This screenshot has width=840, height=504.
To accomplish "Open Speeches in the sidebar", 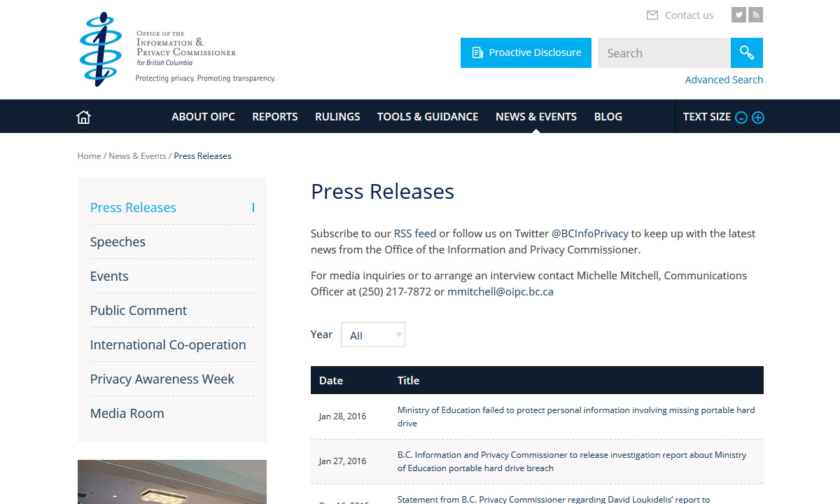I will [118, 242].
